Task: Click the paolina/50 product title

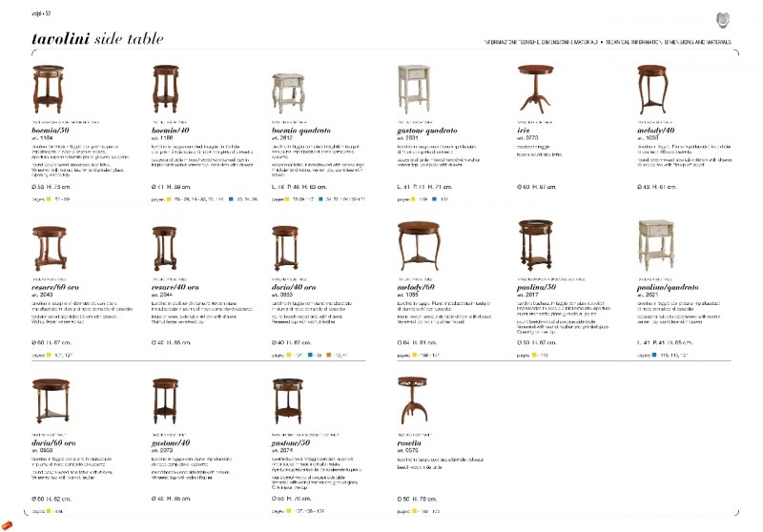Action: click(536, 287)
